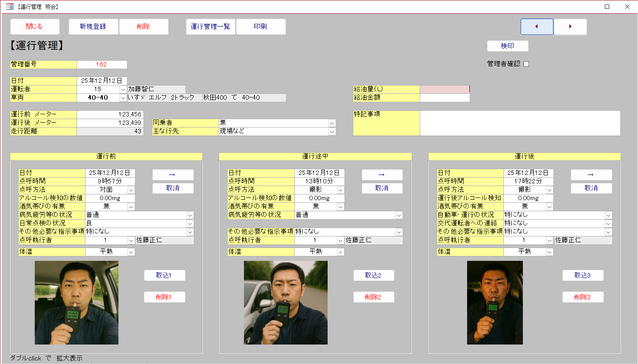Click the red 削除2 button

click(x=373, y=297)
